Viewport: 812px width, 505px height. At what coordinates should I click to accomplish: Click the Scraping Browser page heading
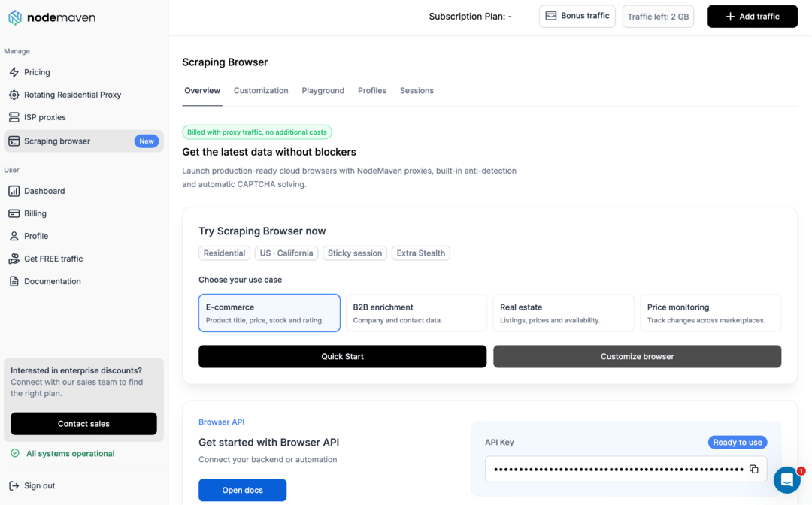coord(225,62)
